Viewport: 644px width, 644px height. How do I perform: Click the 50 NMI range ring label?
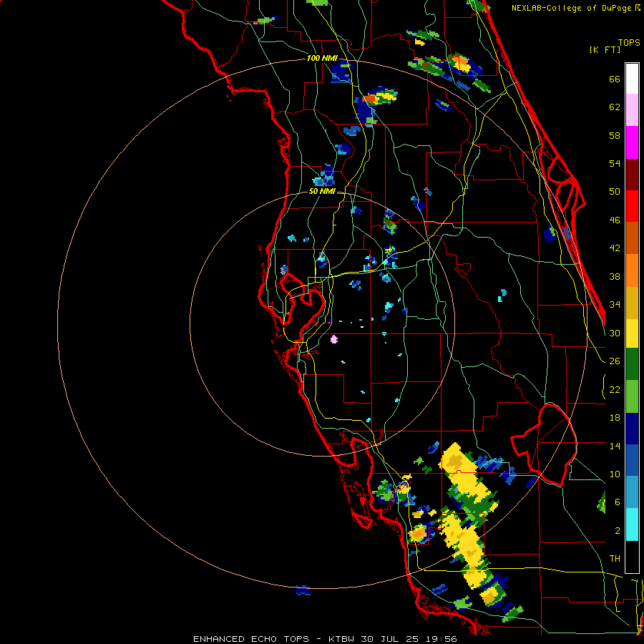(x=322, y=191)
